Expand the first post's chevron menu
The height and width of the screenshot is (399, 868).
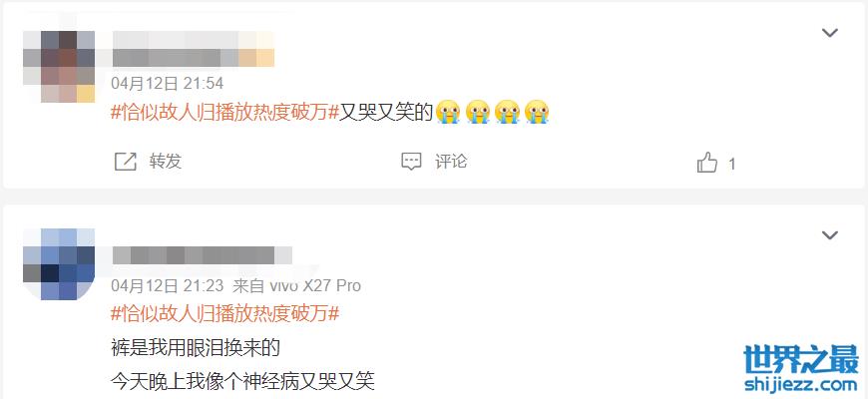tap(829, 33)
